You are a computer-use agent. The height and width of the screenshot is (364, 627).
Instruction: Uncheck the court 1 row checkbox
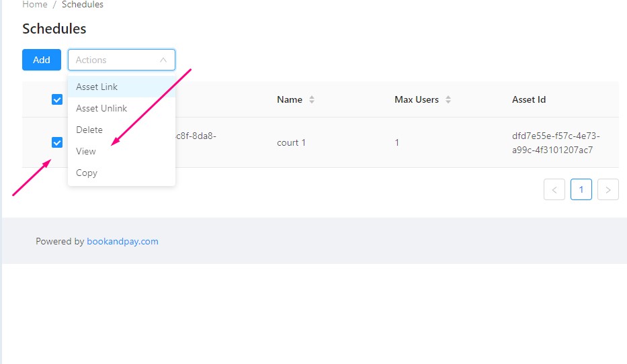[x=57, y=142]
